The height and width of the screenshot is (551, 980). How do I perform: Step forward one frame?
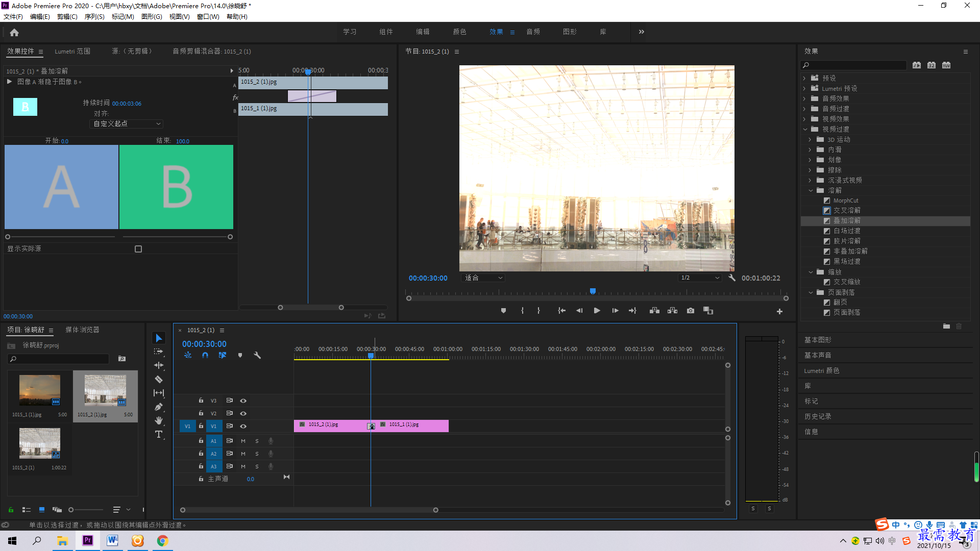[x=615, y=311]
